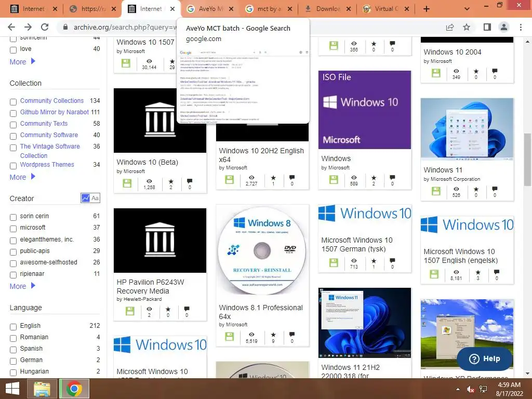Open Windows 8.1 Professional 64x link

click(x=261, y=312)
